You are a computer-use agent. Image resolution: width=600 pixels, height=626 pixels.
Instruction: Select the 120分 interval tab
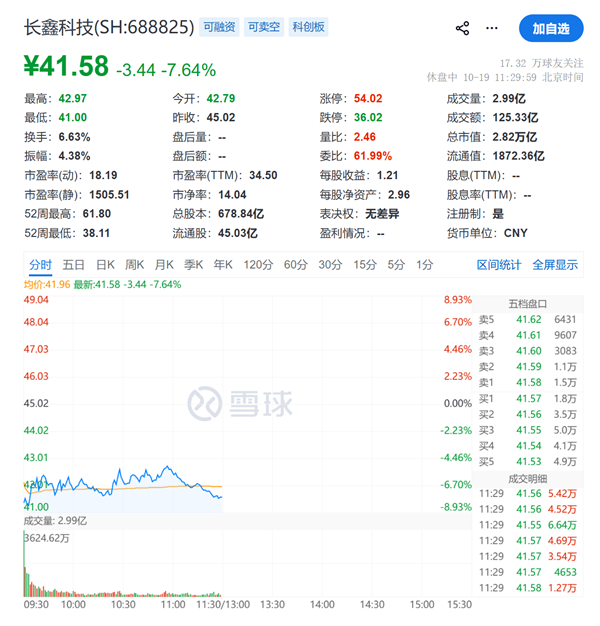pyautogui.click(x=258, y=265)
